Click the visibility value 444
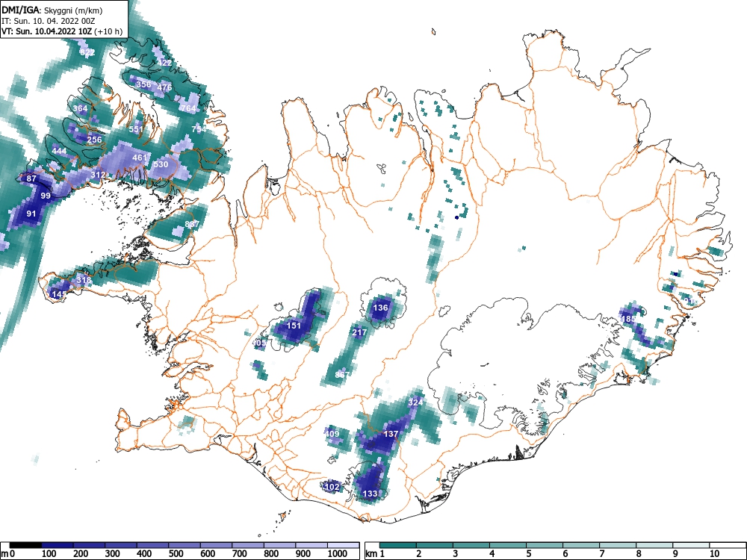Image resolution: width=747 pixels, height=560 pixels. pos(59,151)
